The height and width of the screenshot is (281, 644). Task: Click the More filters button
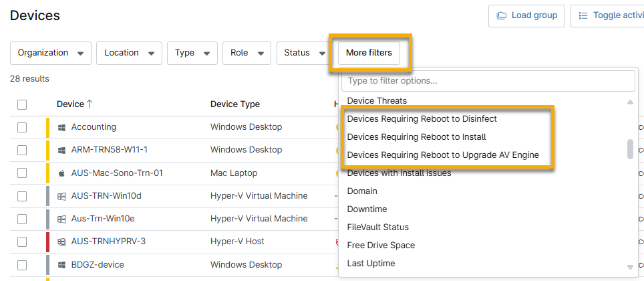(369, 53)
